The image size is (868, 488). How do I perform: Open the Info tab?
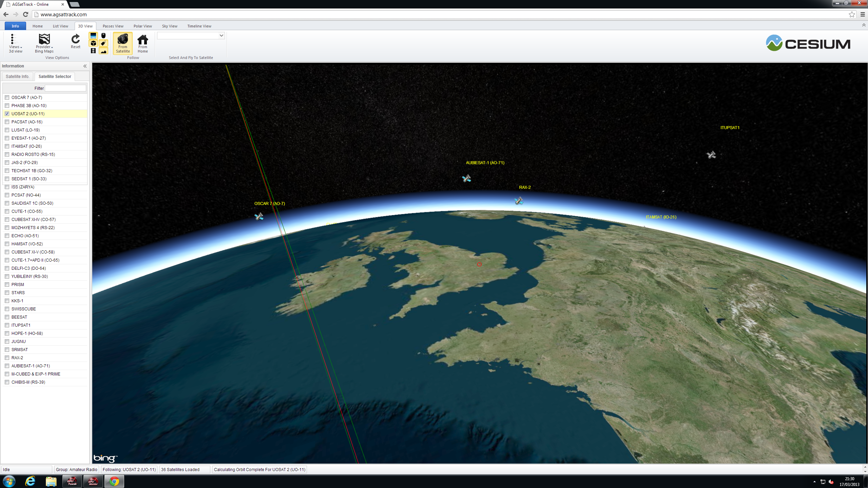pos(15,26)
